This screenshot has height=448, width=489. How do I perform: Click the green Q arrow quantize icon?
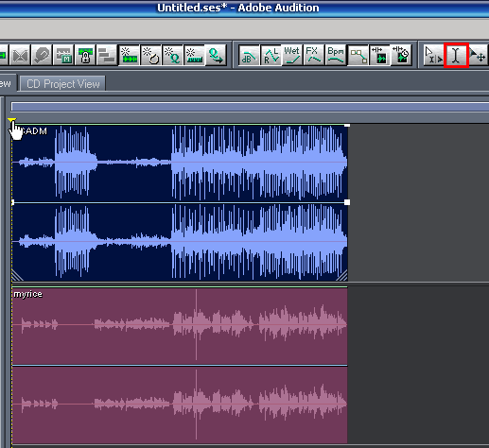coord(216,55)
